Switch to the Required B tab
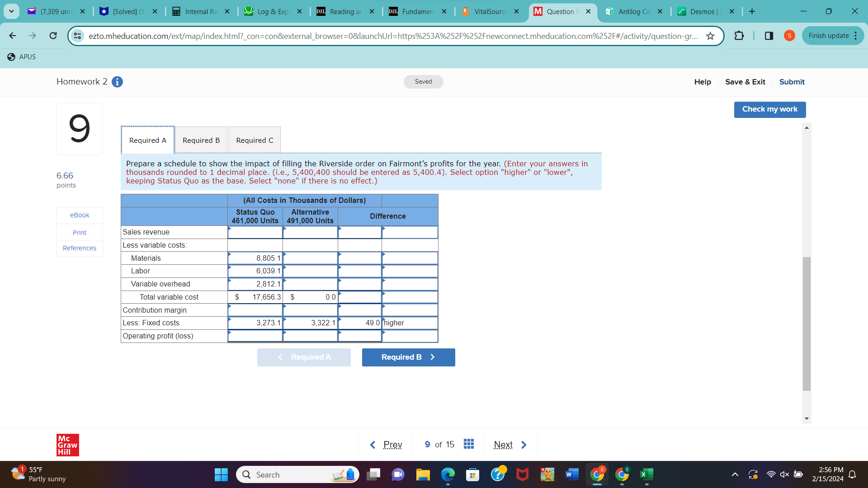868x488 pixels. tap(201, 141)
